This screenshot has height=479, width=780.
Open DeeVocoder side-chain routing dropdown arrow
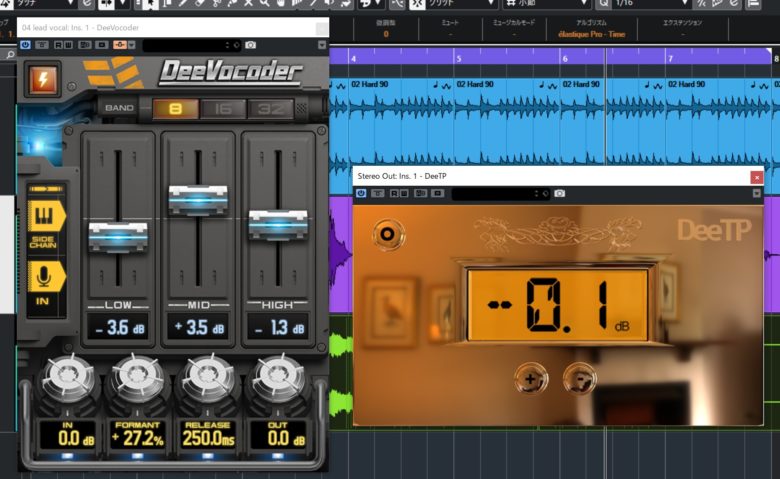tap(132, 45)
